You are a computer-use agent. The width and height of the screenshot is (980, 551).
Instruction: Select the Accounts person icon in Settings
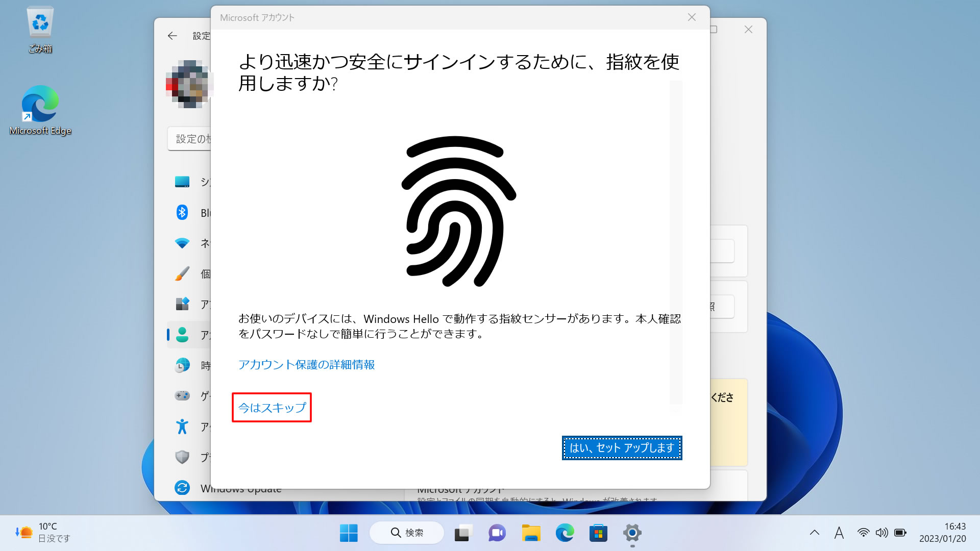pos(182,335)
